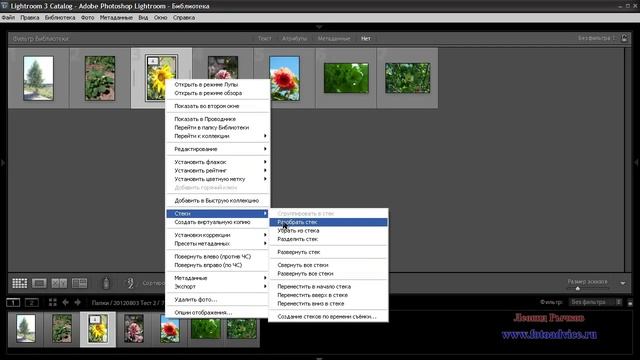This screenshot has height=360, width=640.
Task: Click filmstrip grid shortcut icon
Action: click(53, 302)
